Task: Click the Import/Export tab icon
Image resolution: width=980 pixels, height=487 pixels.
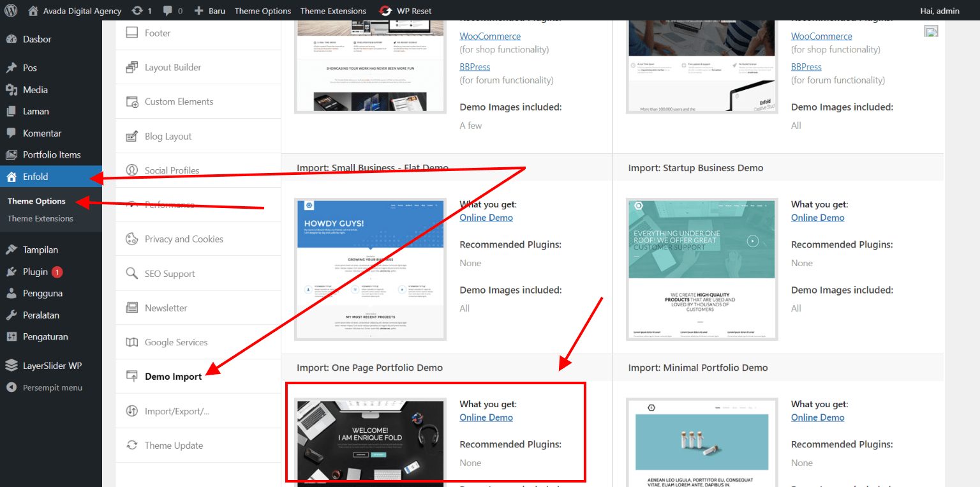Action: [132, 411]
